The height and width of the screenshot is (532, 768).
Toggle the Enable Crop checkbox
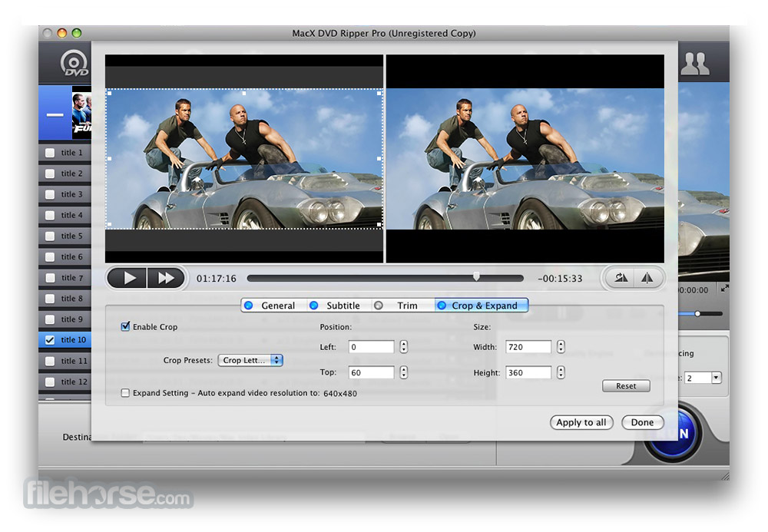(125, 326)
